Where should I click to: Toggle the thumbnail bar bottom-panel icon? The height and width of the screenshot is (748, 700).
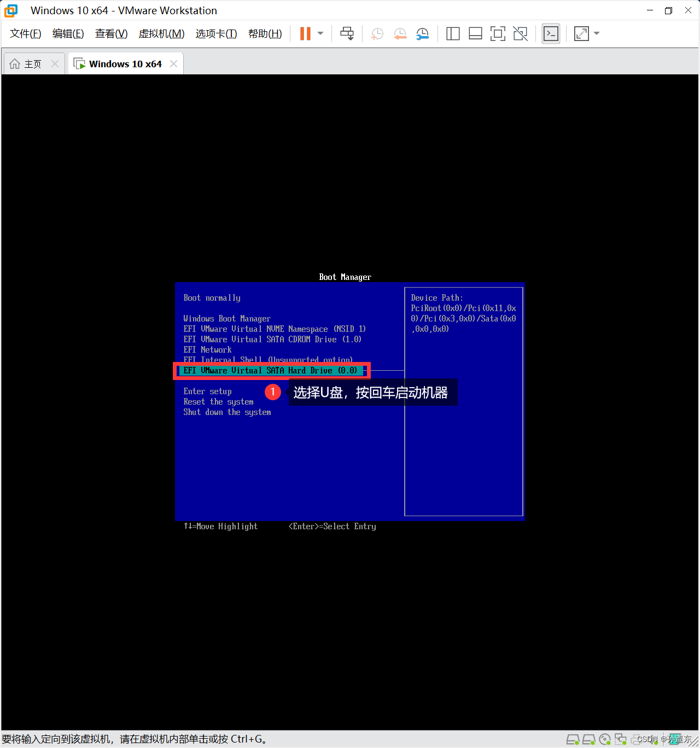pyautogui.click(x=475, y=34)
